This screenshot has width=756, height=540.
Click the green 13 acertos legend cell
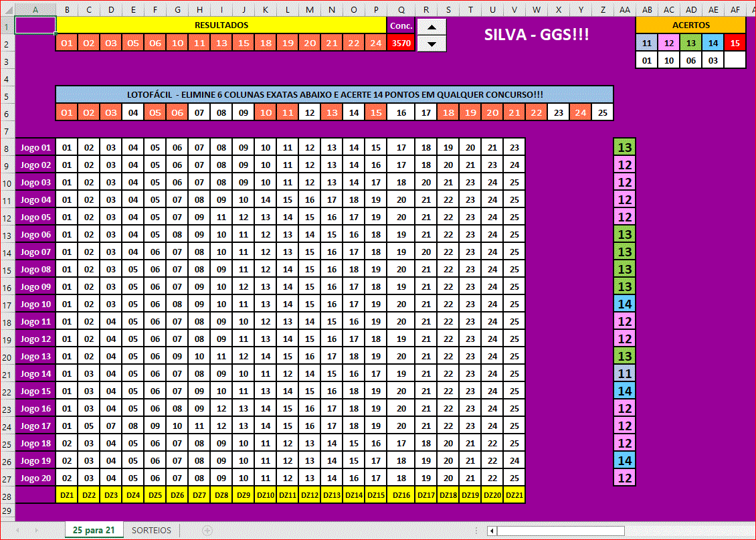[690, 43]
